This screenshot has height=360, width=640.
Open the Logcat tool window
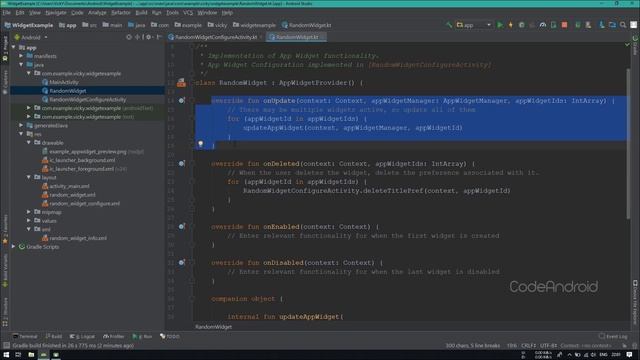click(x=82, y=336)
